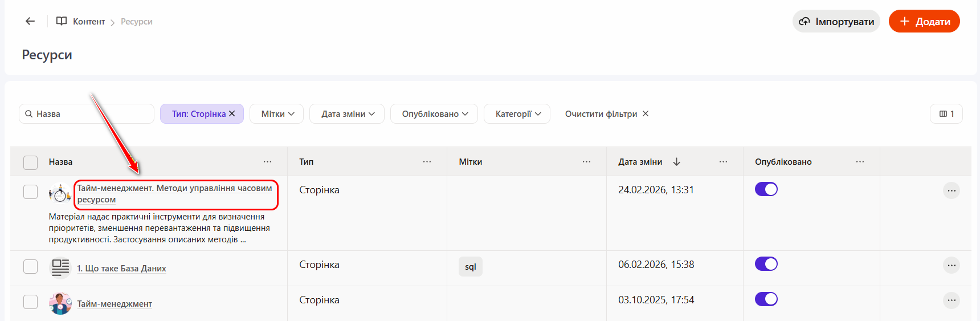Open the Опубліковано column options menu

click(860, 162)
